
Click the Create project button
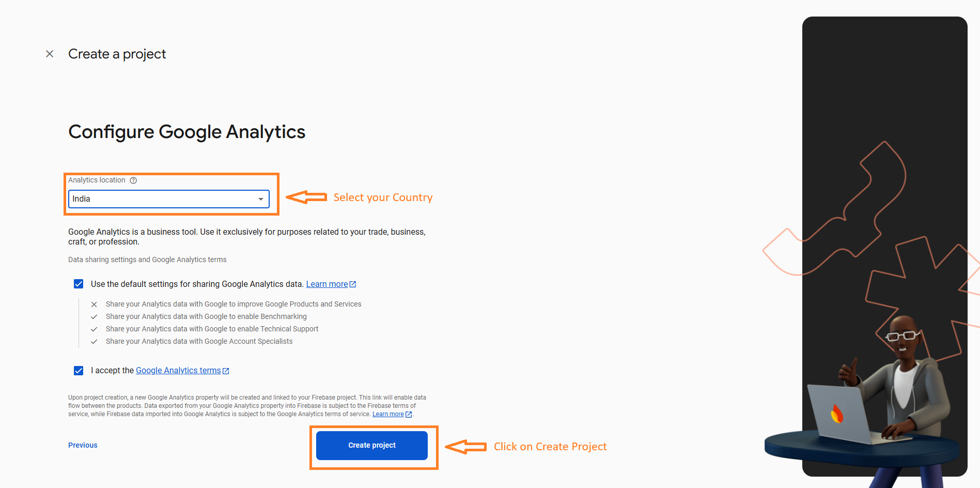pos(372,446)
